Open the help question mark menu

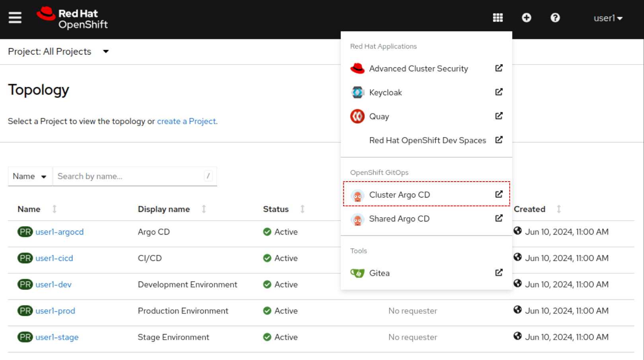pyautogui.click(x=555, y=18)
